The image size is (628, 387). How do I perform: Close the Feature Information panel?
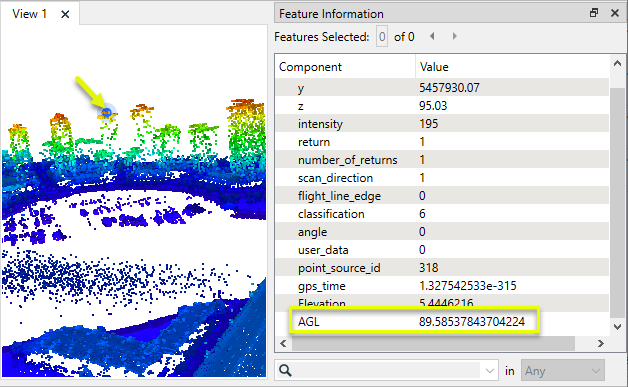[615, 13]
